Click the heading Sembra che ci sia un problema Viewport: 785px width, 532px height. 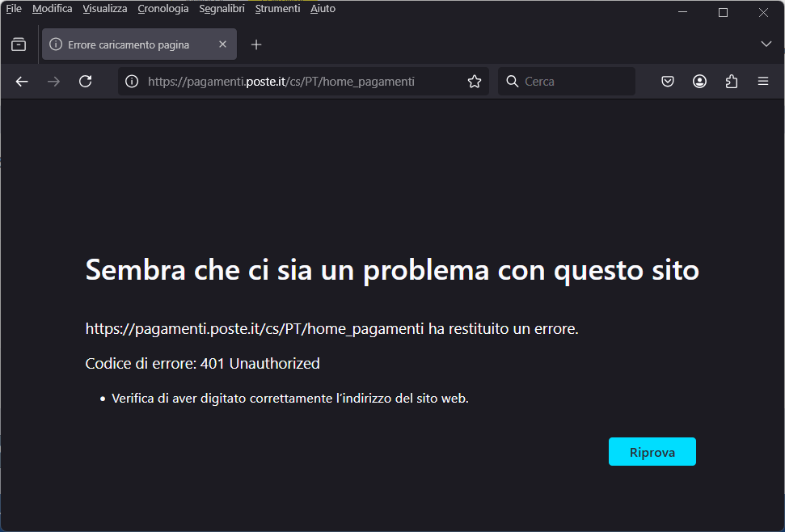[392, 270]
